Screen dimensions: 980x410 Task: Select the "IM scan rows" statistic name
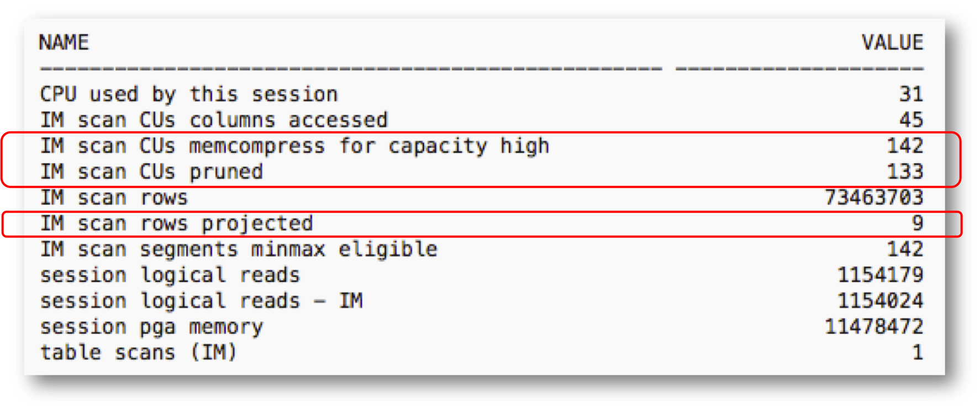[114, 198]
